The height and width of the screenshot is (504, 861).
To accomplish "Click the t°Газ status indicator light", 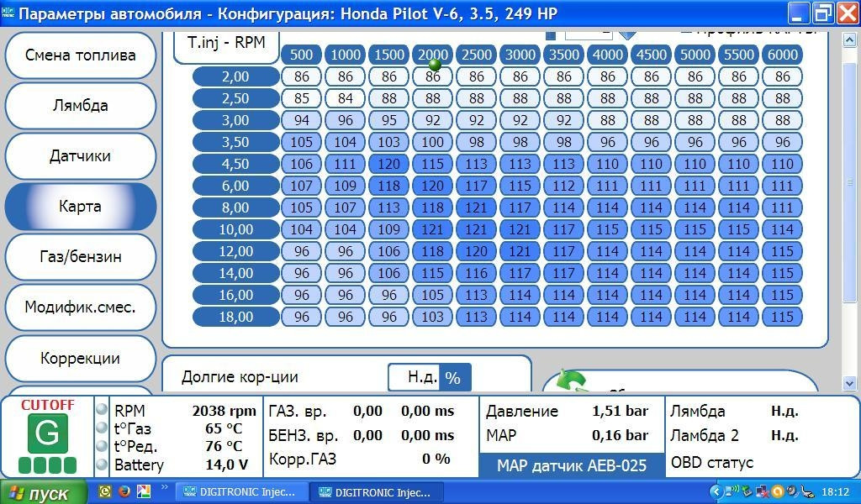I will coord(102,428).
